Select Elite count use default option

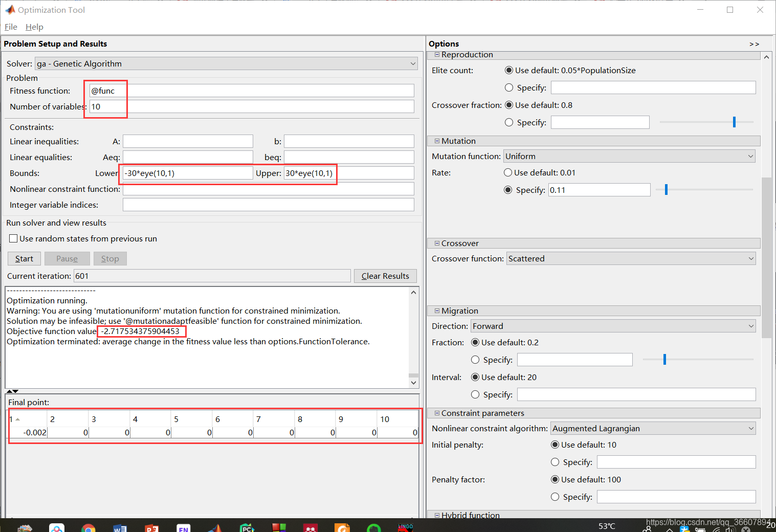(509, 70)
